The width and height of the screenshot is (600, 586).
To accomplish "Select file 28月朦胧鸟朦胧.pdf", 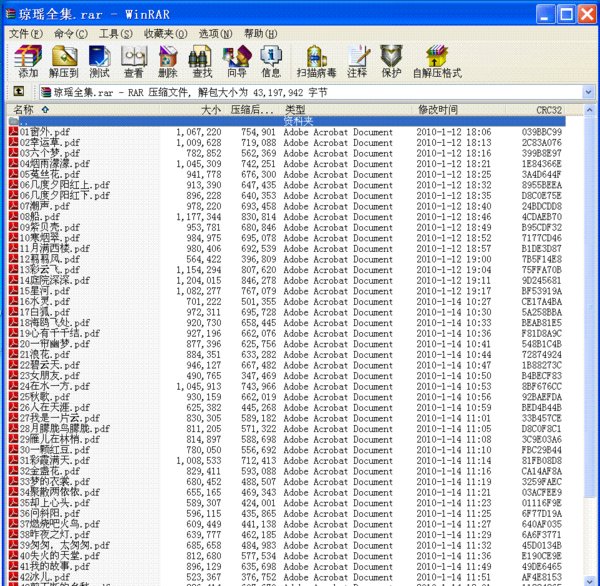I will (65, 428).
